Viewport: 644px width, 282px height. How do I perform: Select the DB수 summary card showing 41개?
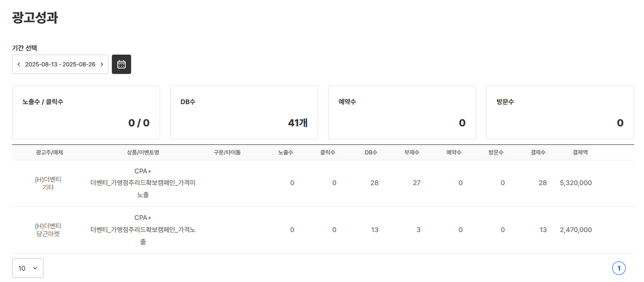pos(244,112)
